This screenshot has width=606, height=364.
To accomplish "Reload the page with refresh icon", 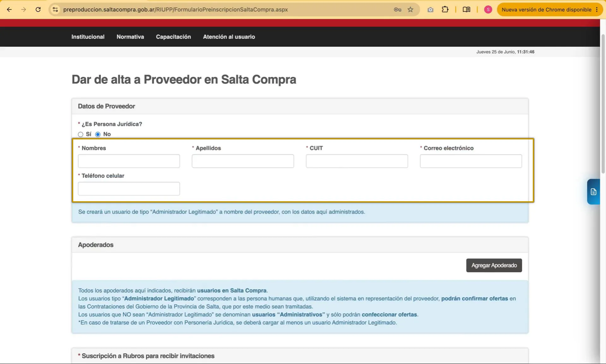I will click(x=38, y=9).
